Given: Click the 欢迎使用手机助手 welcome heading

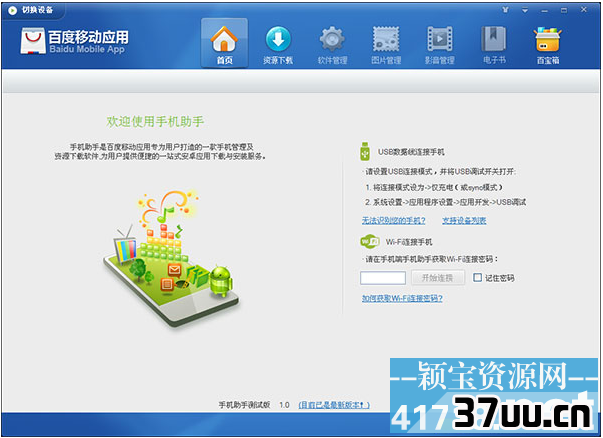Looking at the screenshot, I should [x=155, y=122].
